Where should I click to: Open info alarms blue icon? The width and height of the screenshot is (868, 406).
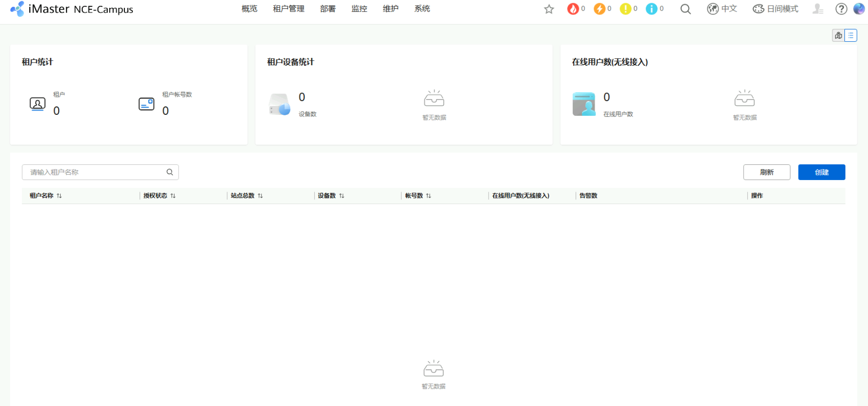651,9
